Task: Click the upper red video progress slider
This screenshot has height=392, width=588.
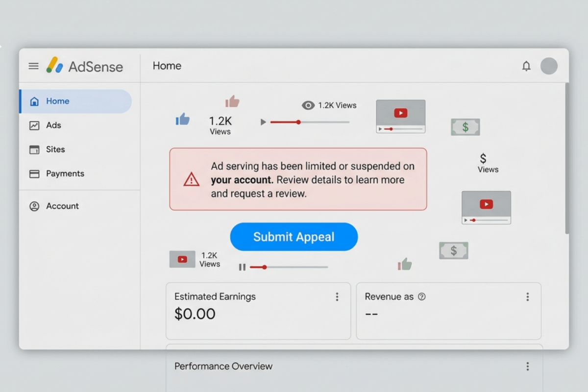Action: 298,122
